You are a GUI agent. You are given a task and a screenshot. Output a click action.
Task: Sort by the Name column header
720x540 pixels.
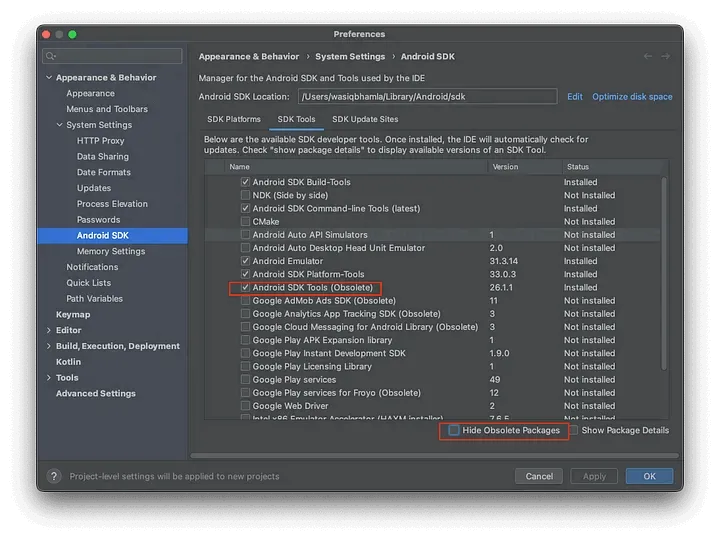point(356,167)
